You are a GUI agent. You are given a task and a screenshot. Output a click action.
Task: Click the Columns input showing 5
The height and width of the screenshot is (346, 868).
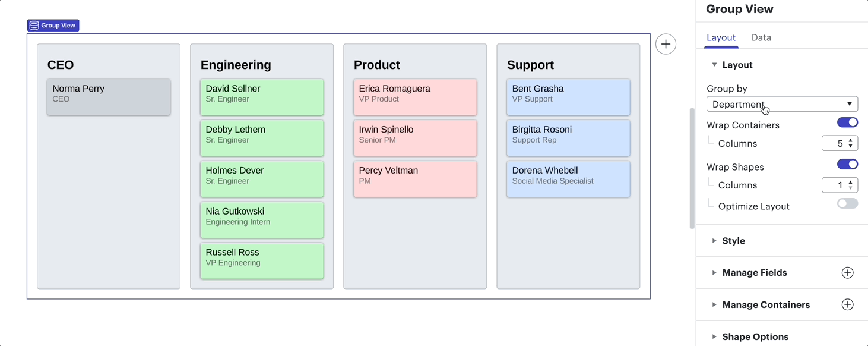click(838, 143)
